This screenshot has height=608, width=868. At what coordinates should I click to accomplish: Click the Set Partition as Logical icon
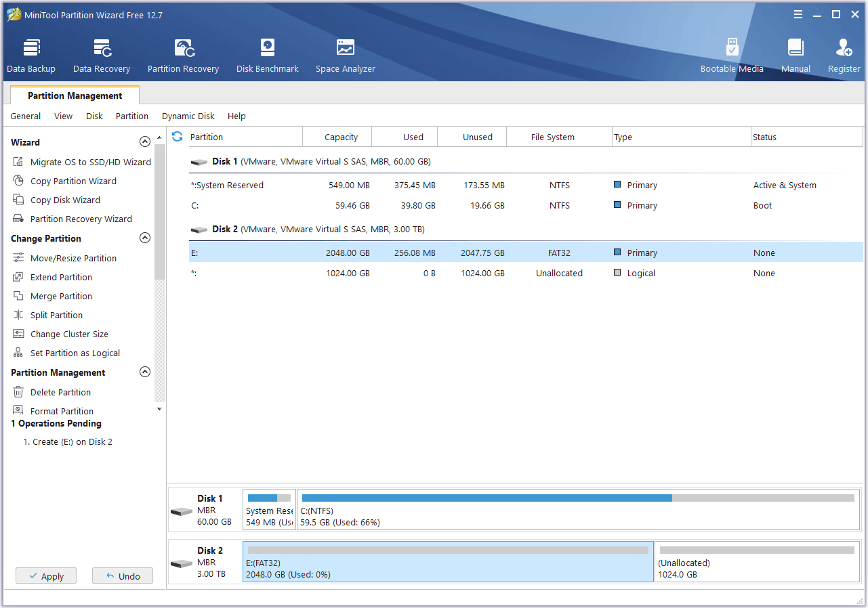click(x=18, y=353)
